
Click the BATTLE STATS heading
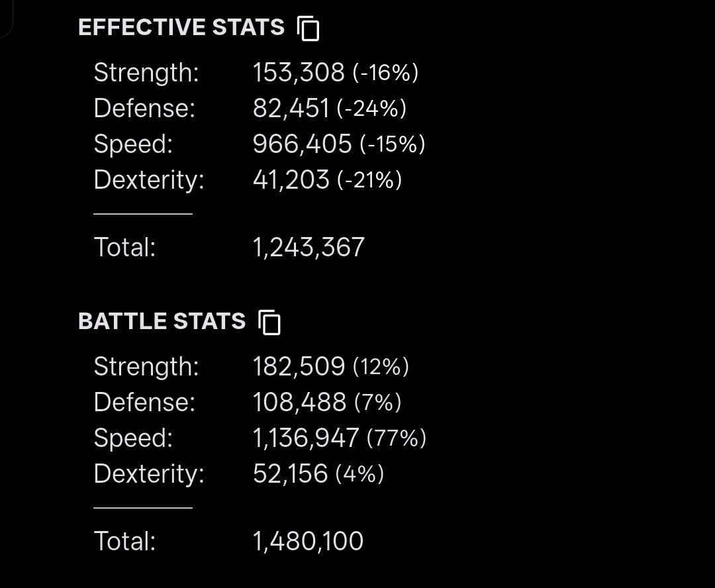[x=162, y=321]
